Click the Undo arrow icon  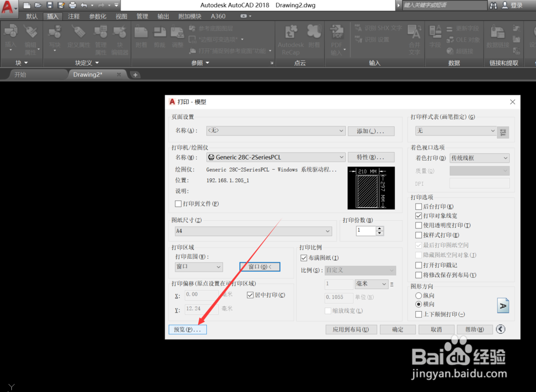[x=84, y=5]
